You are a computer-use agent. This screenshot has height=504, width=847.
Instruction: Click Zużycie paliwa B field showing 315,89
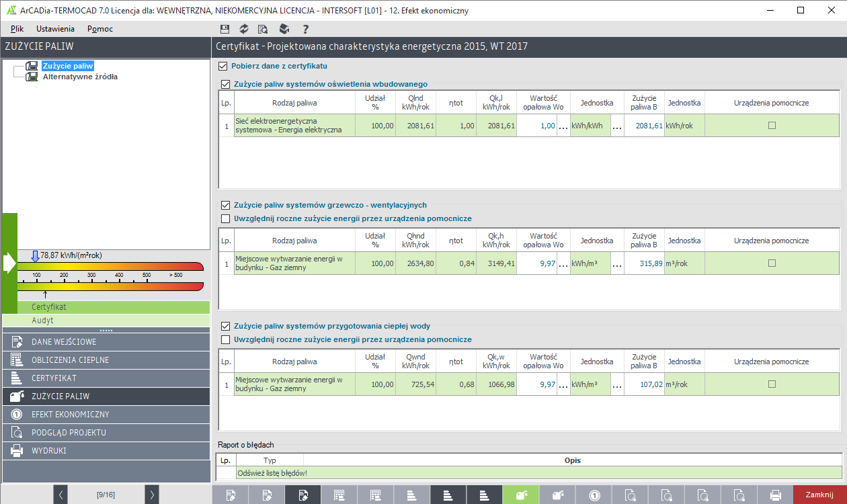(x=644, y=263)
